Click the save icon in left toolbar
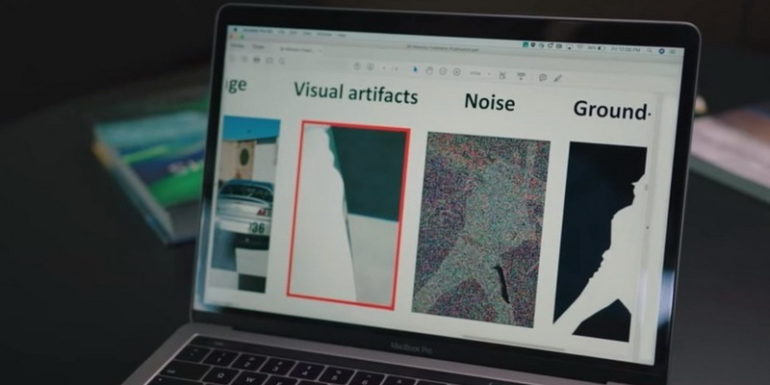The image size is (770, 385). [232, 58]
